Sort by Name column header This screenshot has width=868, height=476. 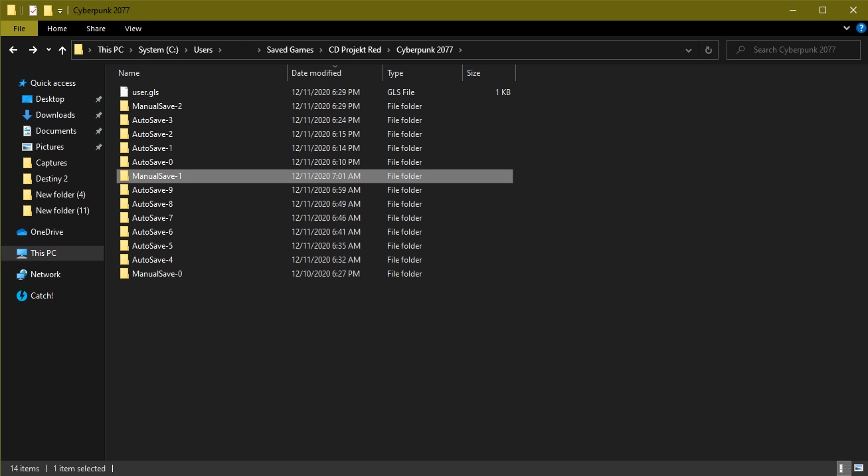pyautogui.click(x=129, y=73)
